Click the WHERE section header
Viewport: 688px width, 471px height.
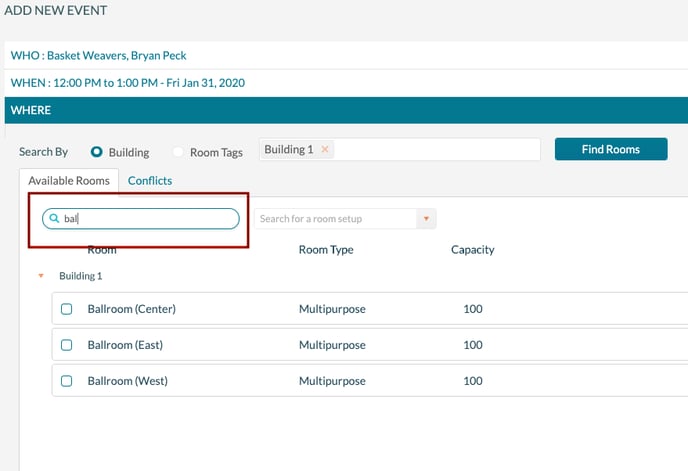346,110
